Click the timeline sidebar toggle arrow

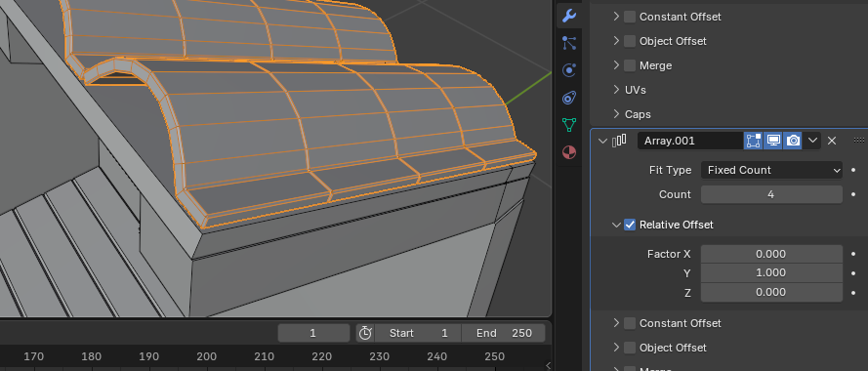pyautogui.click(x=548, y=365)
